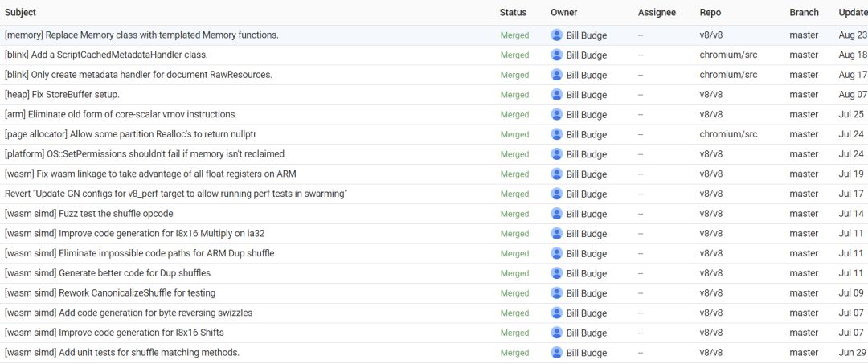The image size is (868, 364).
Task: Open change 'Add a ScriptCachedMetadataHandler class'
Action: click(106, 55)
